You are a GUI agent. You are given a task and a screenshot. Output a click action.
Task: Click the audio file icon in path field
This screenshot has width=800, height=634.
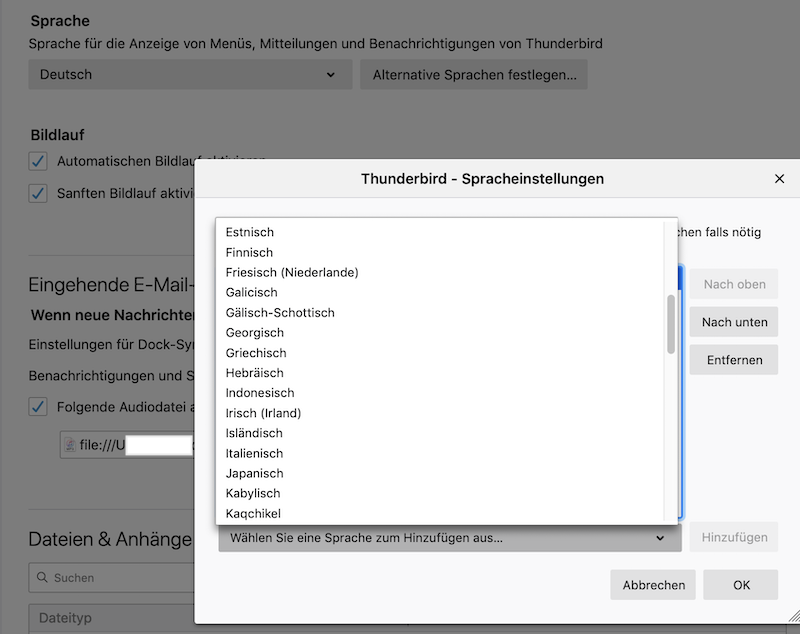pyautogui.click(x=70, y=445)
